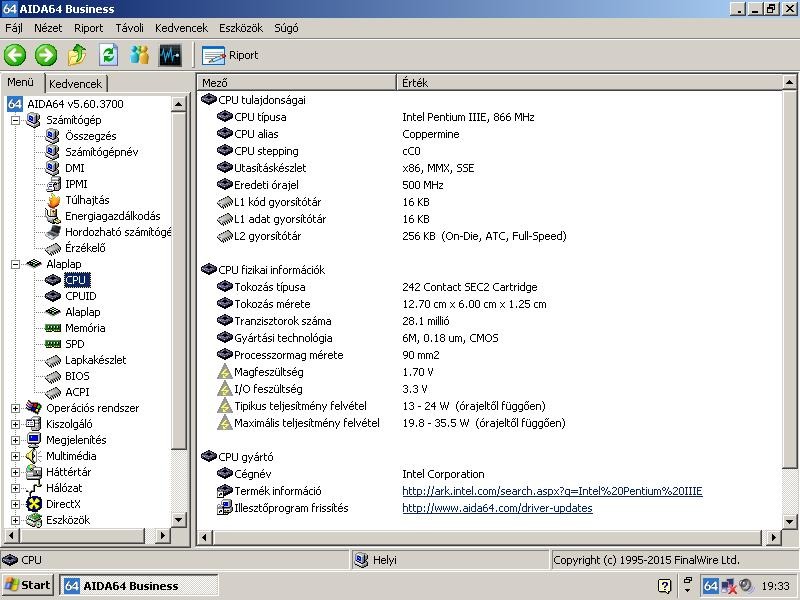Click the Túlhajtás flame icon
Image resolution: width=800 pixels, height=600 pixels.
point(53,200)
